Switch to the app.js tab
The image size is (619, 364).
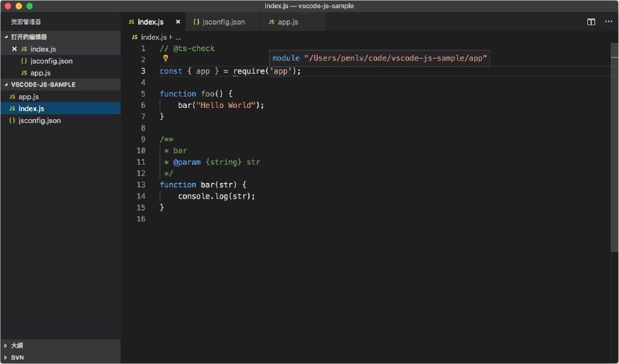[x=292, y=22]
